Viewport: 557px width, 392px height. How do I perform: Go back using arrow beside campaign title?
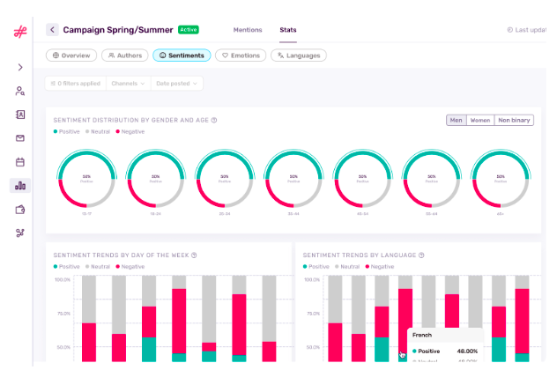coord(52,30)
